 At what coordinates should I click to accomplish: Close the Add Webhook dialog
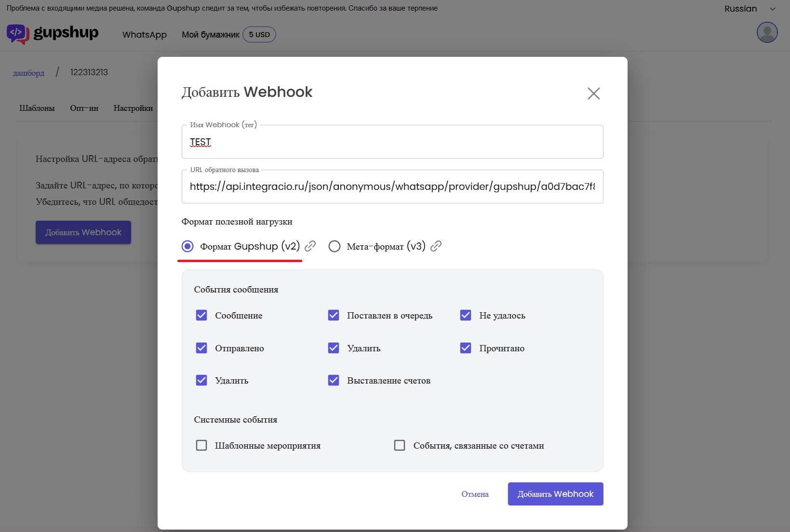pos(593,93)
